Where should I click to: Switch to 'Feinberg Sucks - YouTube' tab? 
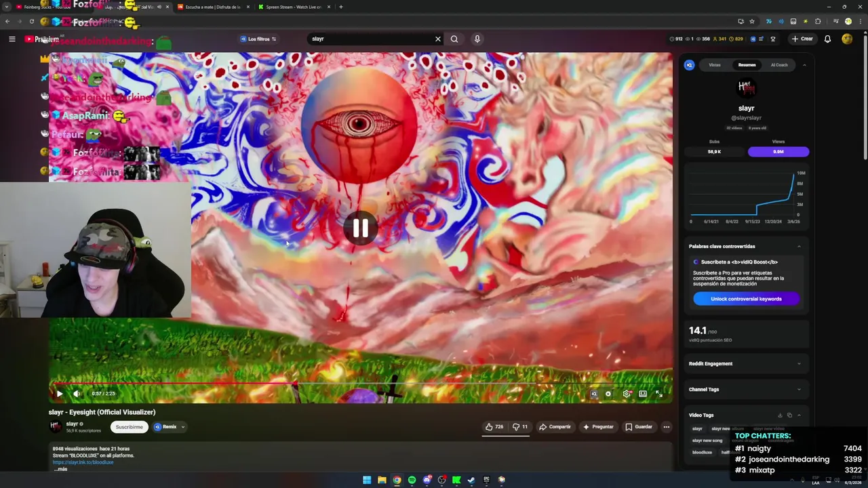point(51,7)
